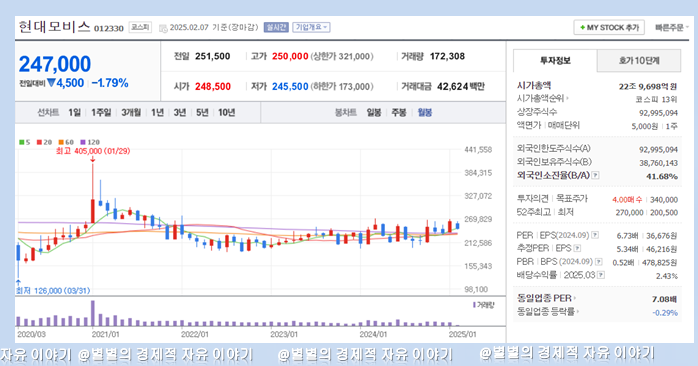Click the 배당수익률 2.43% value
Image resolution: width=698 pixels, height=366 pixels.
667,276
